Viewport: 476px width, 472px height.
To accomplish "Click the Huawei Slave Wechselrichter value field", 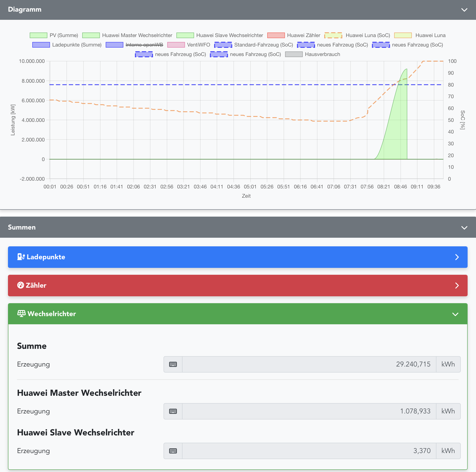I will click(x=309, y=451).
